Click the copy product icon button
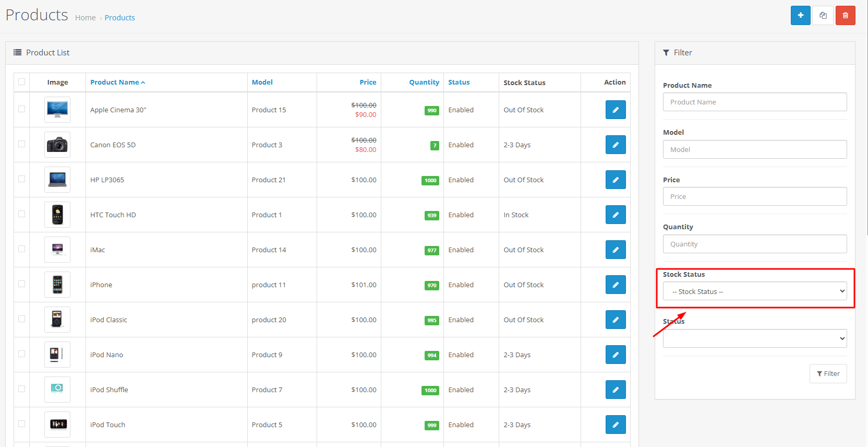The image size is (868, 447). point(823,16)
